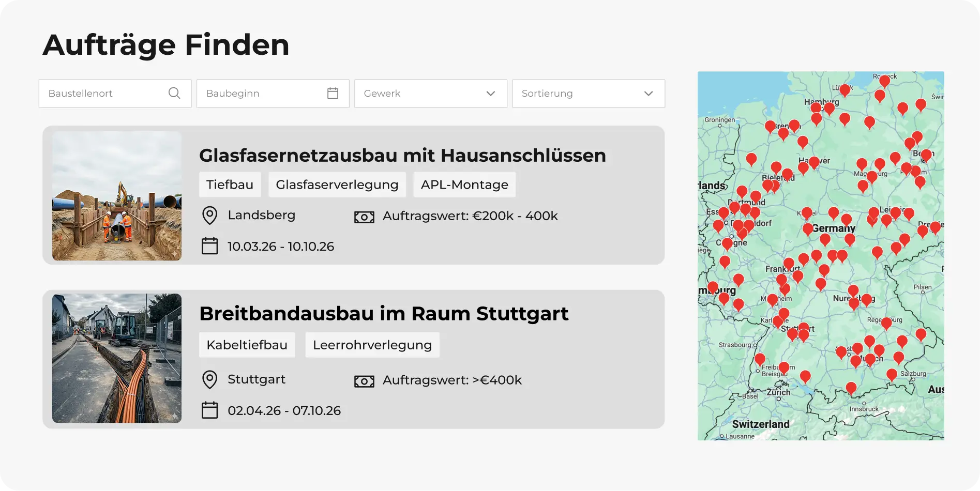980x491 pixels.
Task: Open the Breitbandausbau im Raum Stuttgart listing
Action: [384, 313]
